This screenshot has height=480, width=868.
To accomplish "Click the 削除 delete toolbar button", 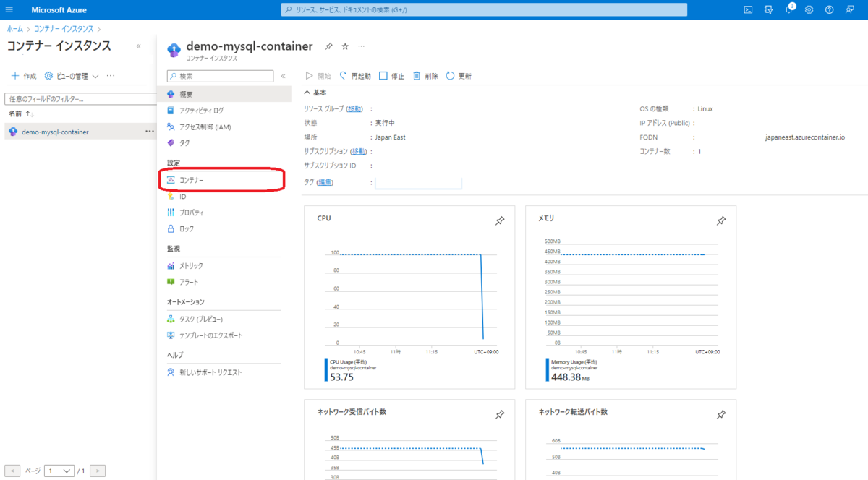I will click(x=425, y=76).
